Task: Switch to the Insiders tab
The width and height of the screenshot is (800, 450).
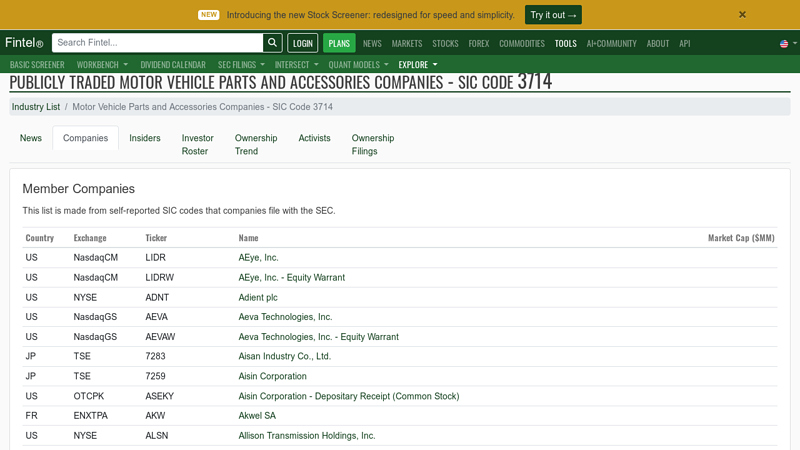Action: point(144,138)
